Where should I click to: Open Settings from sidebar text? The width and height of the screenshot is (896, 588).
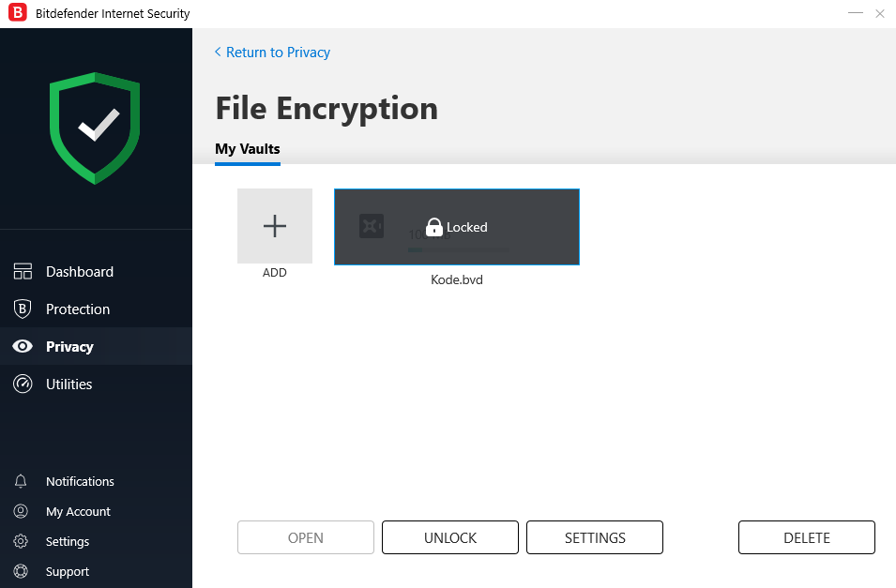[x=68, y=541]
